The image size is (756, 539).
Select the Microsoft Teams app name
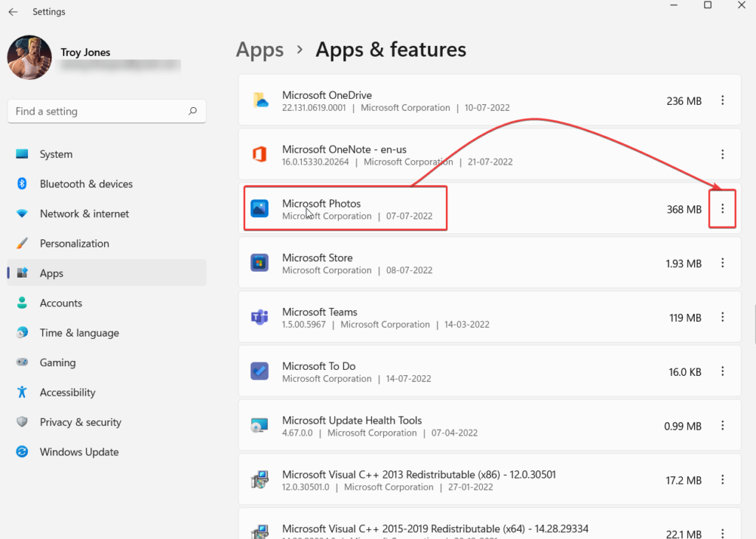pos(320,312)
